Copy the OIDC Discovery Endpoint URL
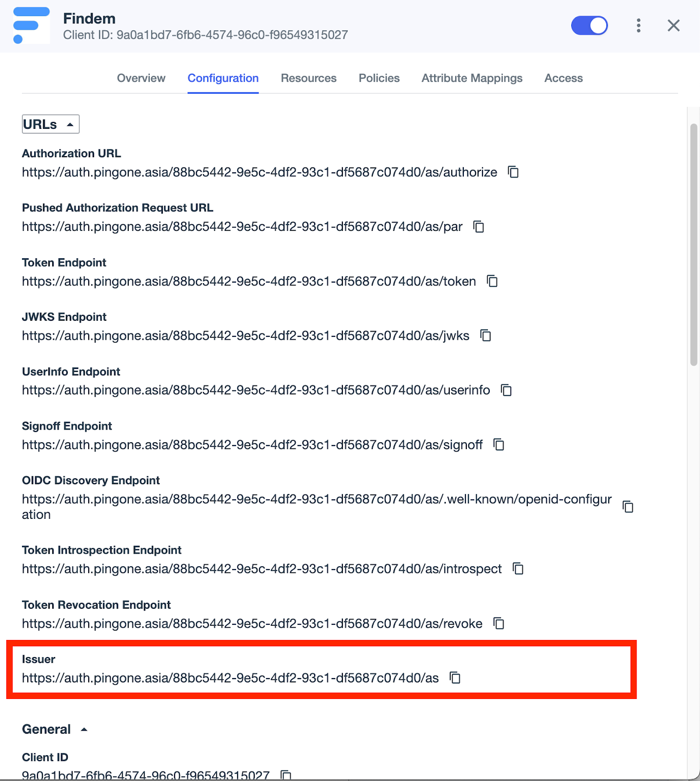The height and width of the screenshot is (781, 700). click(628, 507)
